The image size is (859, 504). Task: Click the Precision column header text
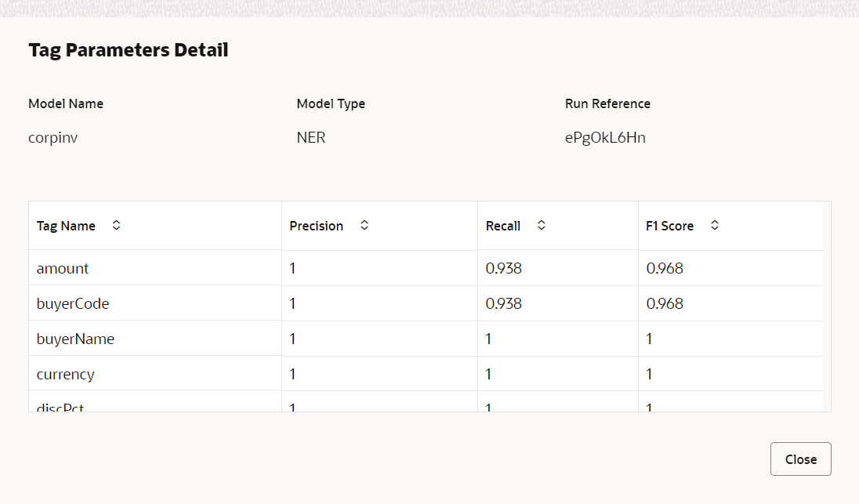coord(316,226)
